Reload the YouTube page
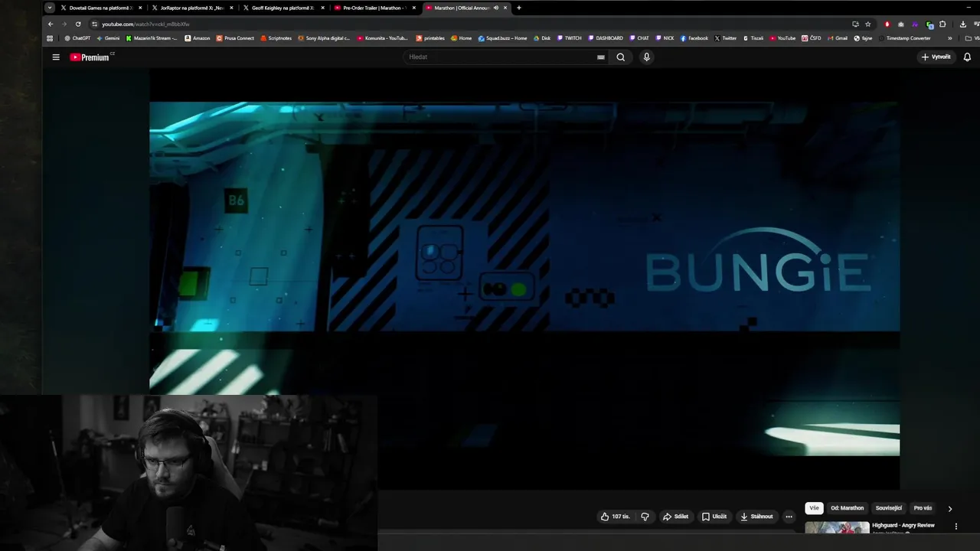The height and width of the screenshot is (551, 980). pos(78,24)
